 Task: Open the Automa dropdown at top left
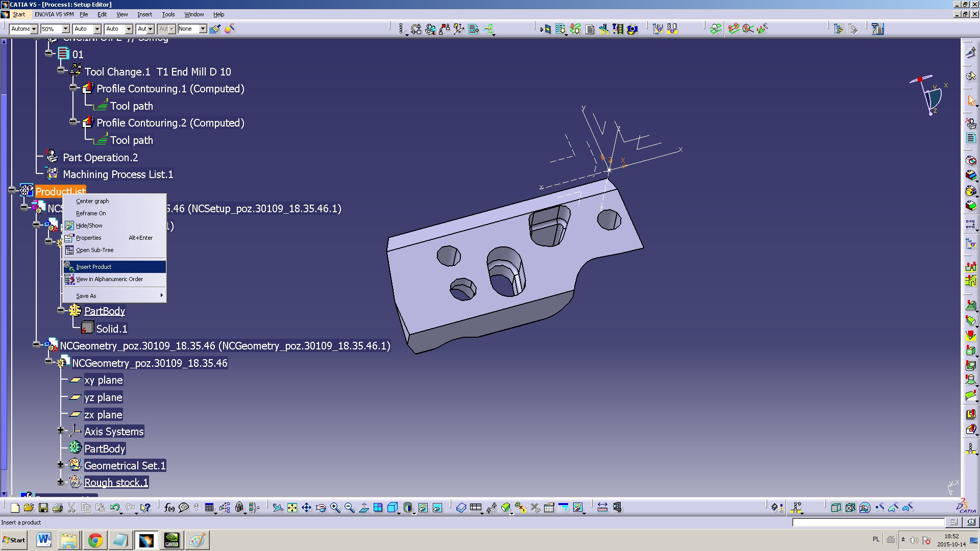pos(34,29)
